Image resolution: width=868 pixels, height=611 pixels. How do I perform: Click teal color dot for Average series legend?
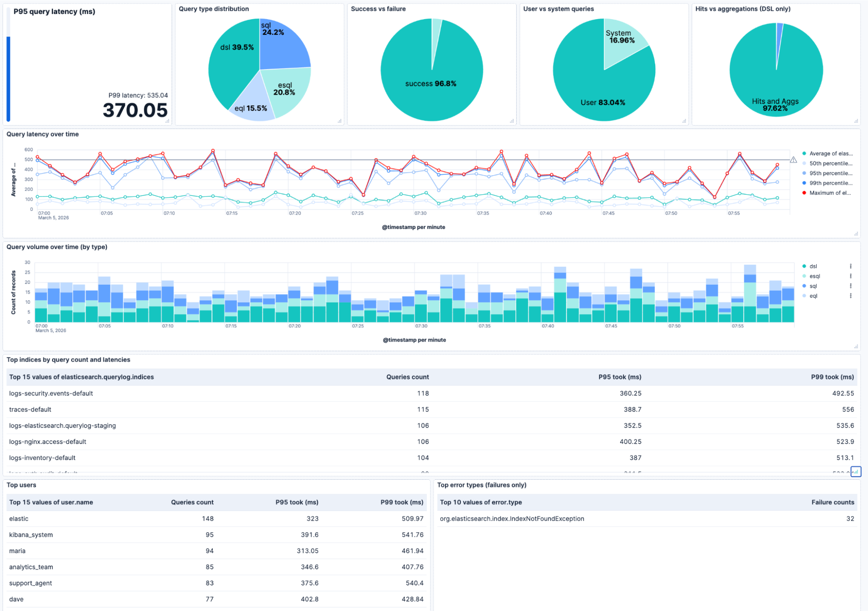pos(804,153)
